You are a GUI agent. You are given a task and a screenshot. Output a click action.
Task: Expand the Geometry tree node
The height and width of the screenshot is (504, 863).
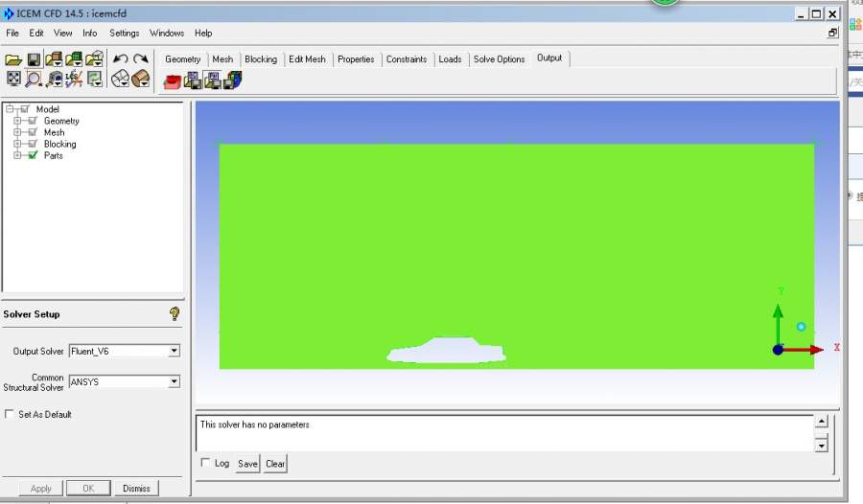tap(17, 121)
